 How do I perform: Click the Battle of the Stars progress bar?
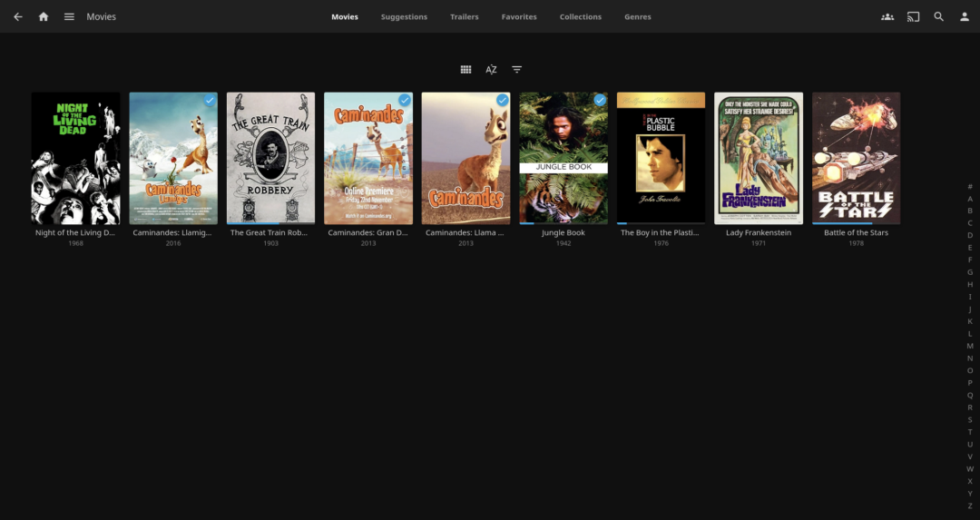[x=856, y=223]
